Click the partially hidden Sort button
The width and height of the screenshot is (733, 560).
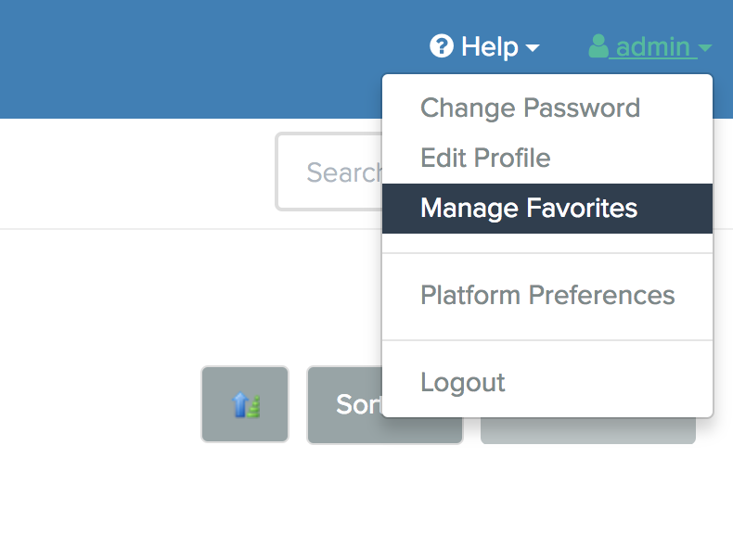[345, 404]
